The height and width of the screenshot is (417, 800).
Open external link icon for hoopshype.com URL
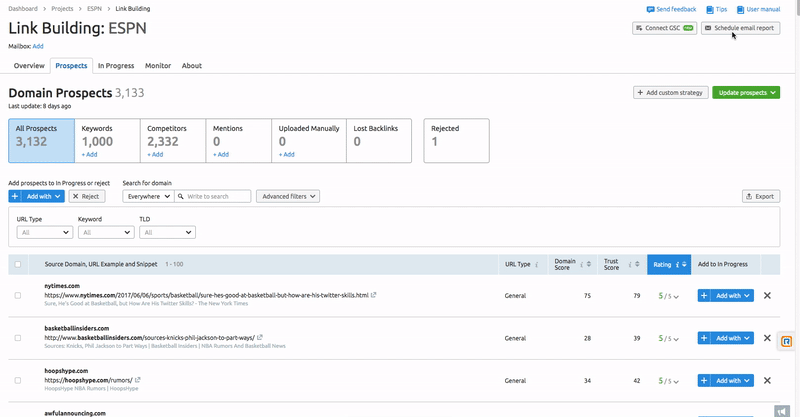pos(138,380)
